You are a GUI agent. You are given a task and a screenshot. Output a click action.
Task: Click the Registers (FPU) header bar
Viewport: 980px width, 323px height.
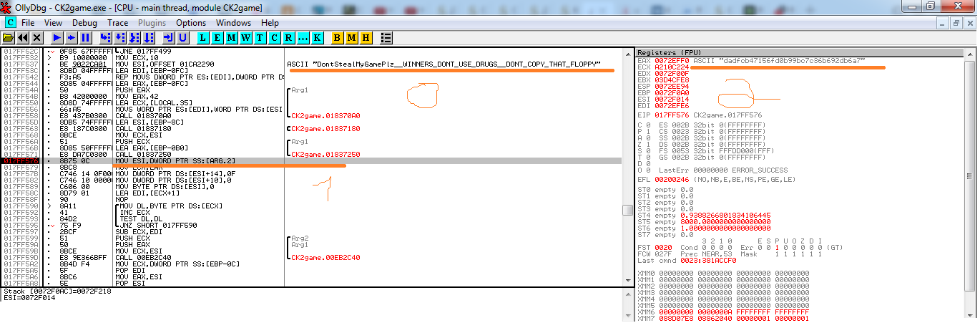(x=801, y=53)
